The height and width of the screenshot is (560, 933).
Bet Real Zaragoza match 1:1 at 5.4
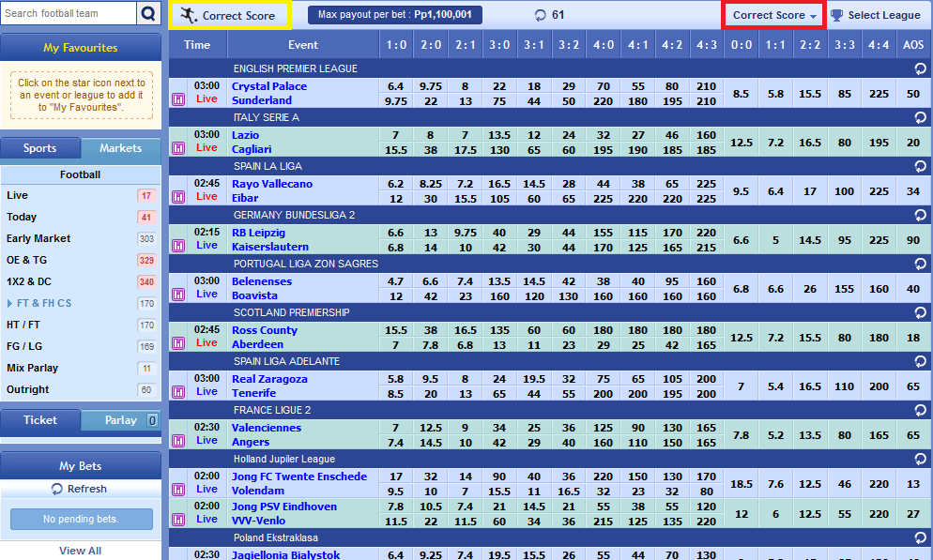775,386
